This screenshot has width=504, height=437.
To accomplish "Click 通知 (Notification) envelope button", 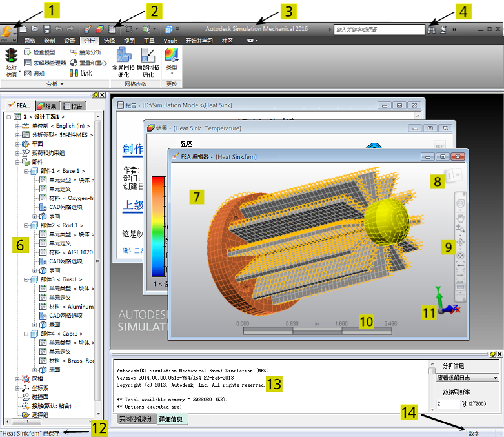I will [34, 74].
